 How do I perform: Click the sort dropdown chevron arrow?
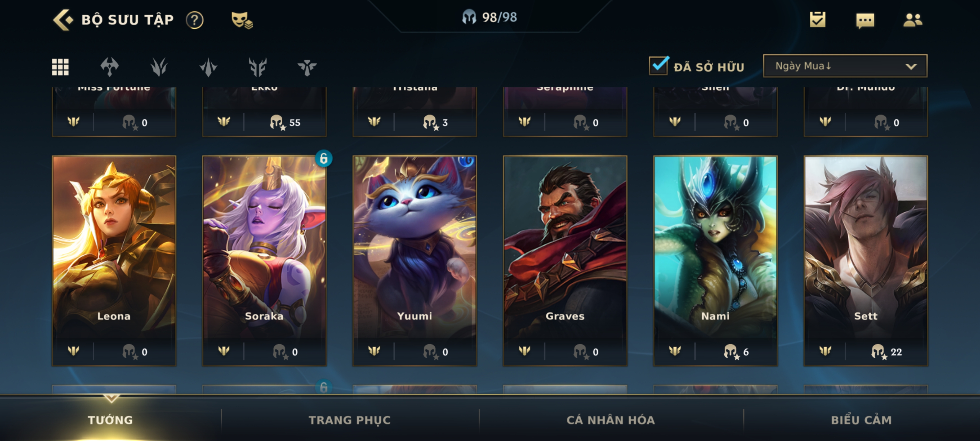click(x=911, y=66)
